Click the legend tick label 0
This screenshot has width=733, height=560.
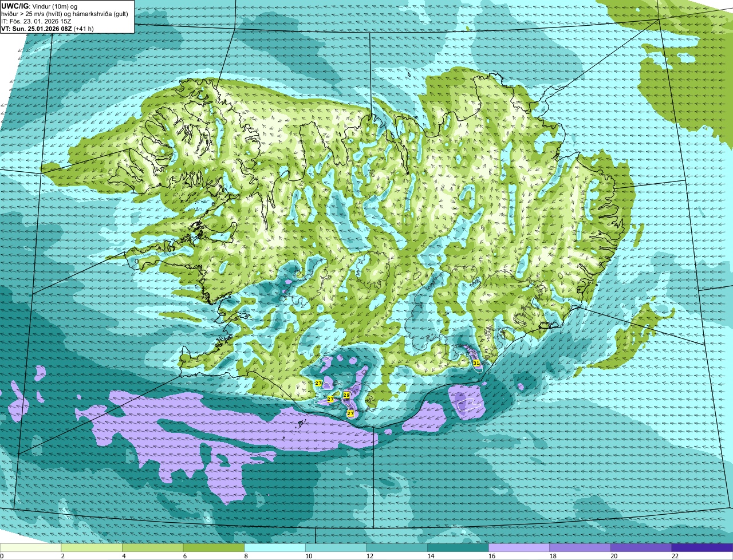2,556
